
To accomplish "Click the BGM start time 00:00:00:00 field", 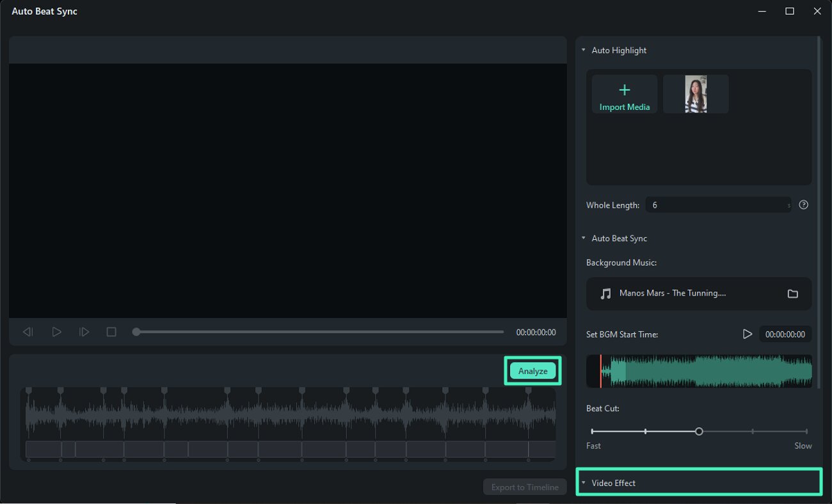I will pyautogui.click(x=785, y=334).
